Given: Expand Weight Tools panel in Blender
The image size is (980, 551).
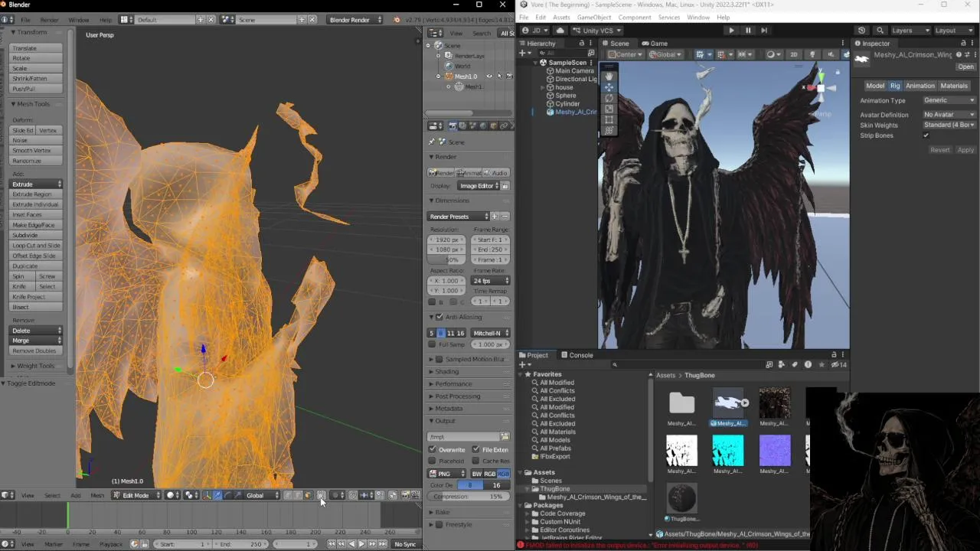Looking at the screenshot, I should 35,366.
